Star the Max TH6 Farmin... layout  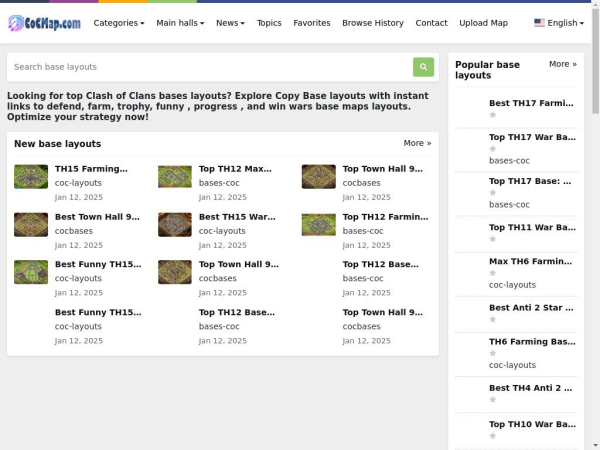coord(493,273)
